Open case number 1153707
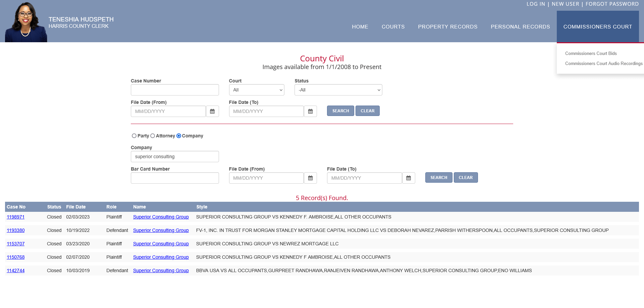The image size is (644, 308). [x=15, y=244]
